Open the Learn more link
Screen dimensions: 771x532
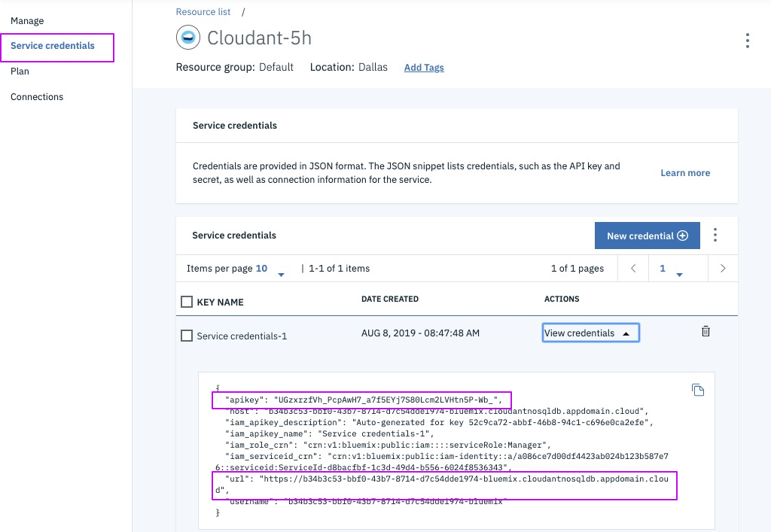pos(685,173)
